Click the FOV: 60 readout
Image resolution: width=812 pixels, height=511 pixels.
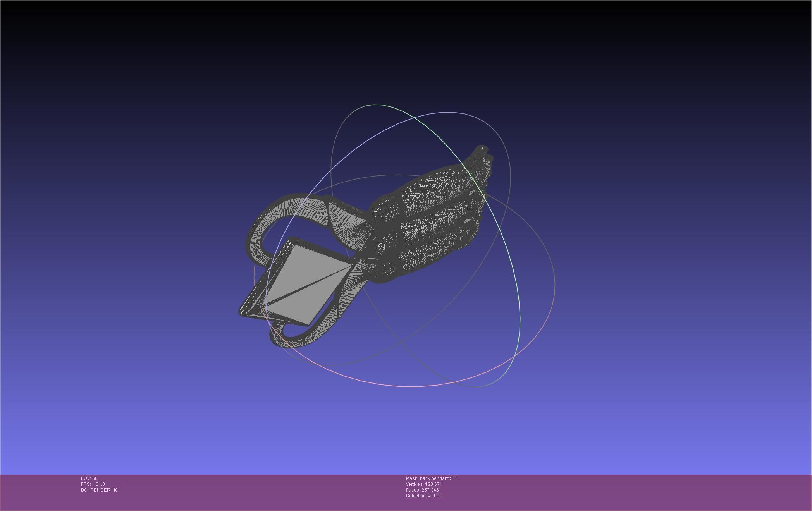click(x=89, y=478)
